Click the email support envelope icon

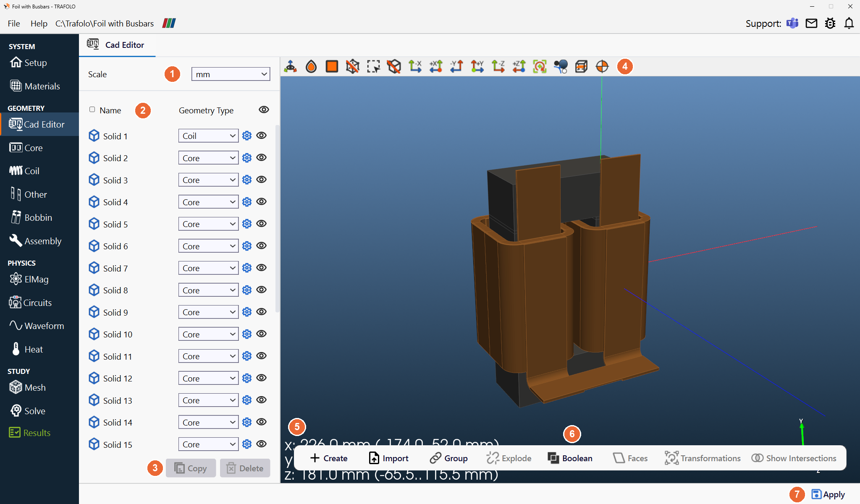[x=811, y=23]
